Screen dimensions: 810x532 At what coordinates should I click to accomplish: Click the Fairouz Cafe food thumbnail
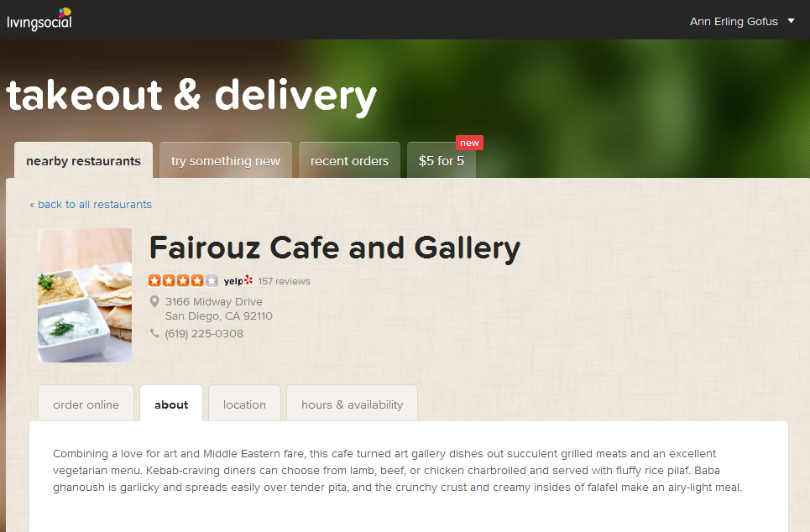[85, 295]
